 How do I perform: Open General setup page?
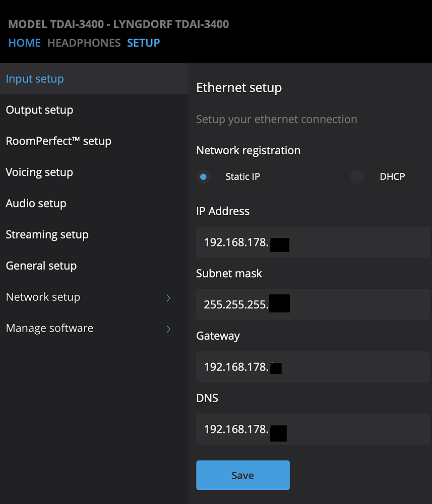click(x=41, y=266)
